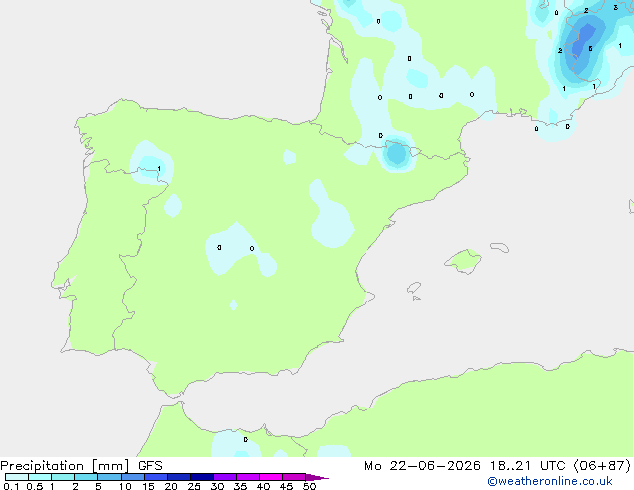Click Mallorca island on the map
Viewport: 634px width, 490px height.
pyautogui.click(x=464, y=261)
